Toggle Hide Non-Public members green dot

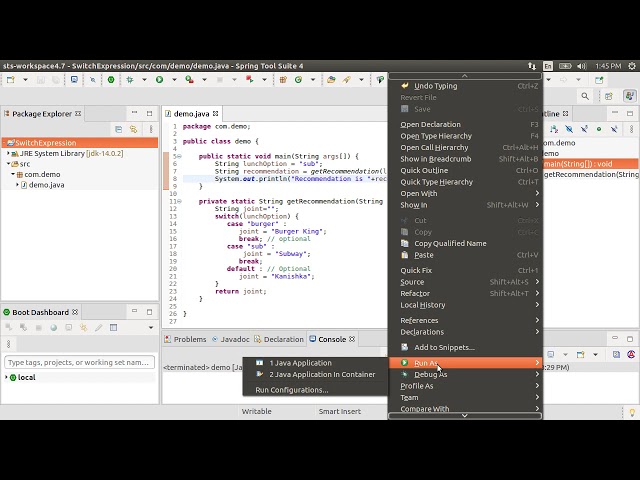point(599,129)
